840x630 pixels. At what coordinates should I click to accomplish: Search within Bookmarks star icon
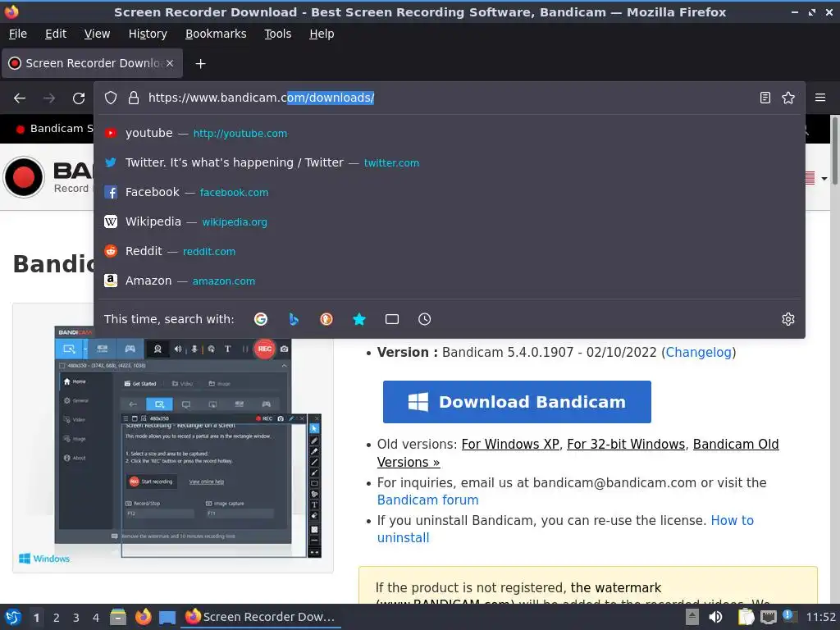(359, 319)
